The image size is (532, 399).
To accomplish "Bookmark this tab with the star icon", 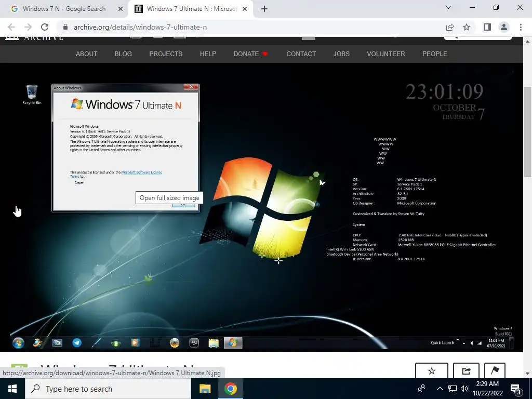I will (x=467, y=27).
